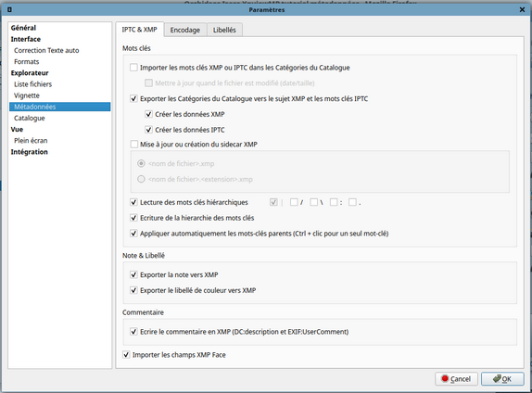Select Catalogue in the settings tree

30,118
